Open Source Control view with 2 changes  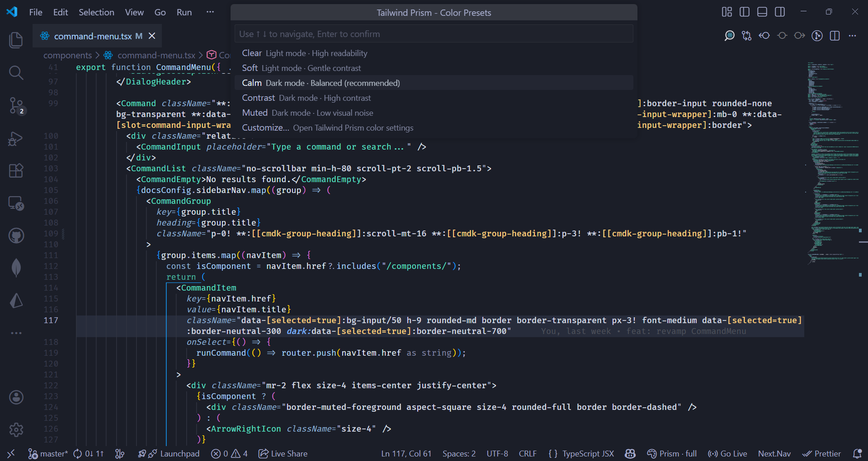tap(16, 106)
